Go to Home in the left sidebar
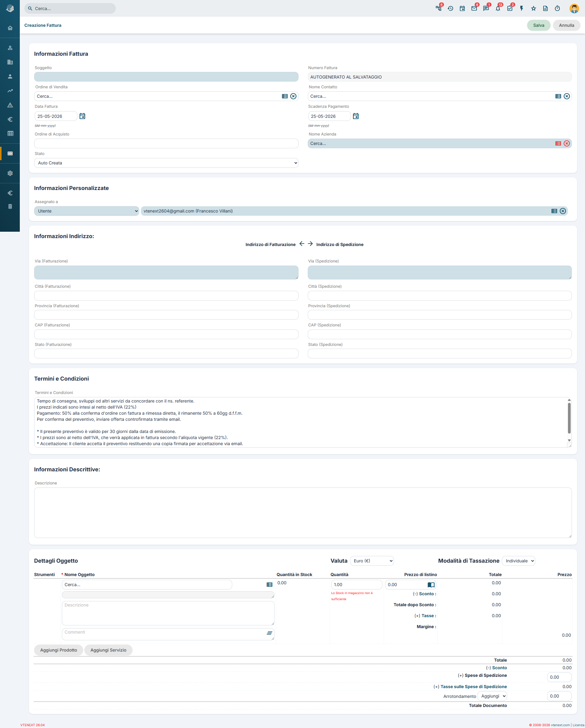Screen dimensions: 585x728 click(10, 28)
